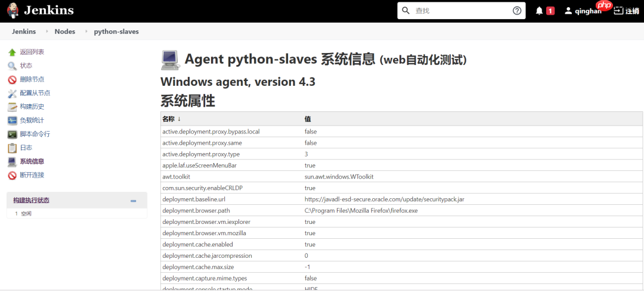The image size is (644, 293).
Task: Open 返回列表 sidebar link
Action: tap(32, 52)
